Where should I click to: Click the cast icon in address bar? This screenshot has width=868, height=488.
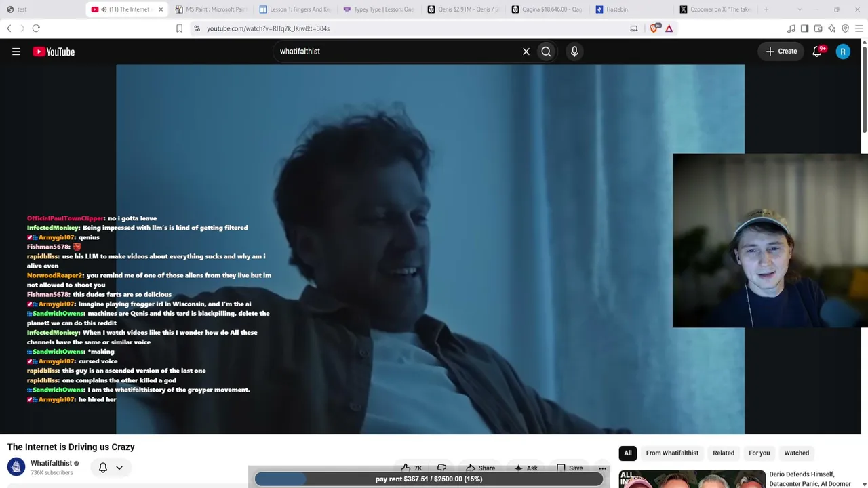(x=634, y=28)
